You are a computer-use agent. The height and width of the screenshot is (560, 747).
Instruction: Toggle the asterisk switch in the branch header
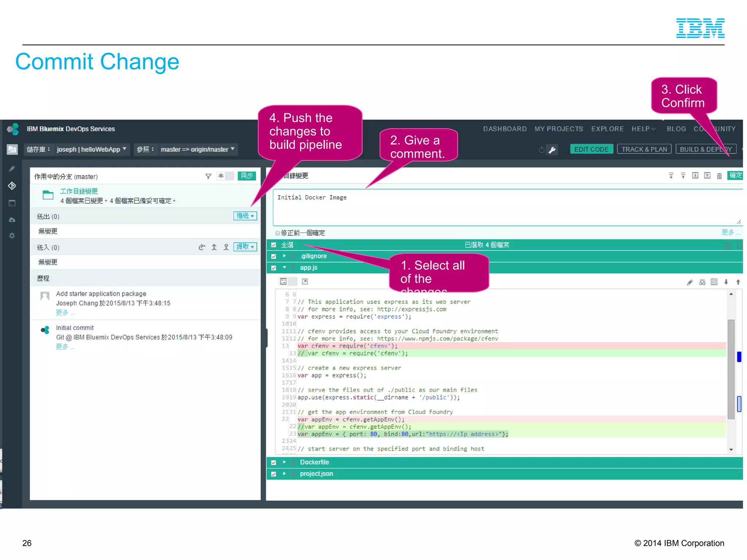[225, 176]
